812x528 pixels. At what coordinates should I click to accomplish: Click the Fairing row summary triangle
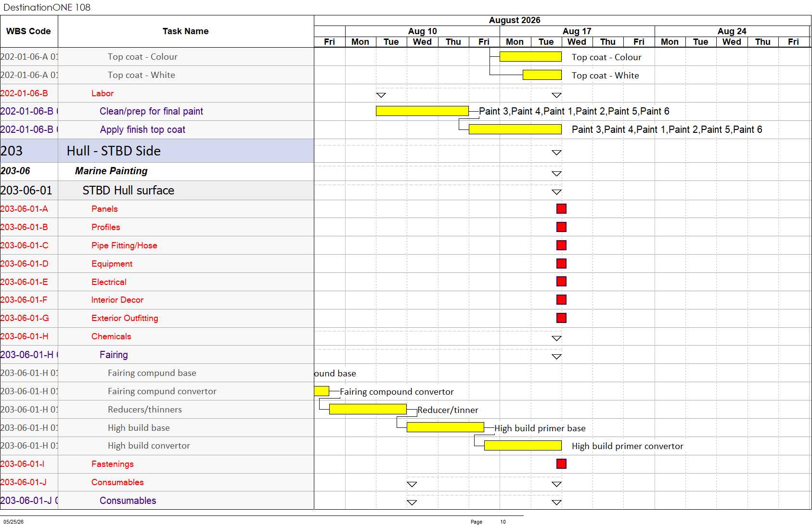pos(556,357)
